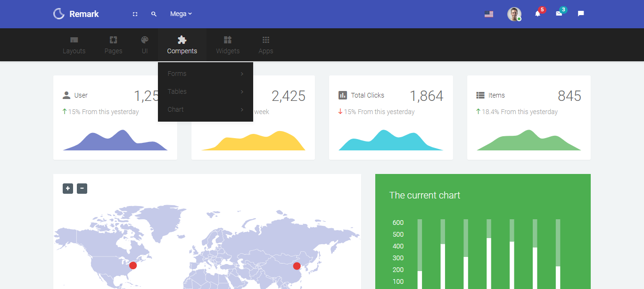
Task: Open search with magnifier icon
Action: tap(154, 14)
